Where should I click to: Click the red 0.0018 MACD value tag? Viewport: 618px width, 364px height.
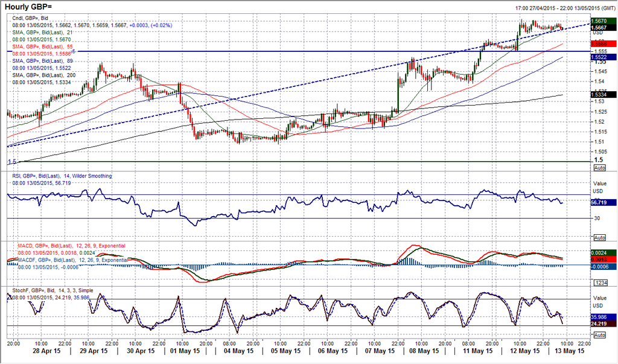(604, 260)
